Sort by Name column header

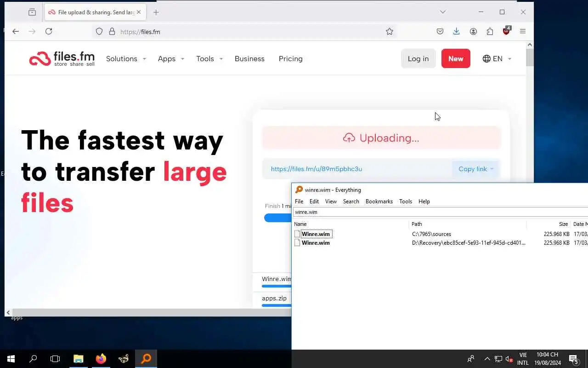pyautogui.click(x=351, y=224)
